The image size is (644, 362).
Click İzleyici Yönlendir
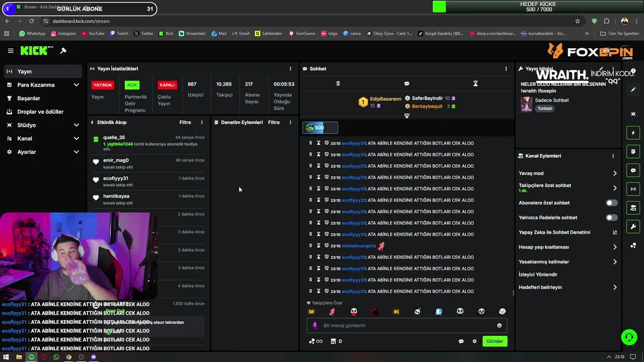(x=538, y=275)
